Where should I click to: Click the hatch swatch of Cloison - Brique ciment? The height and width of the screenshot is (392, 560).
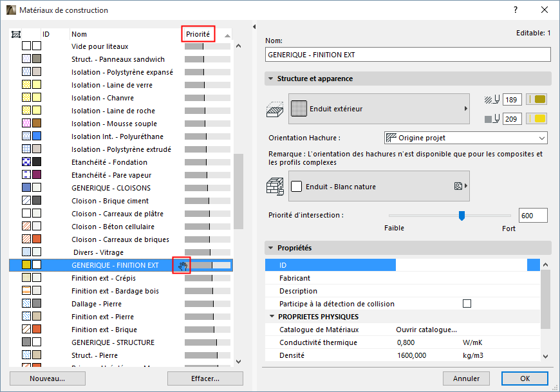(26, 200)
